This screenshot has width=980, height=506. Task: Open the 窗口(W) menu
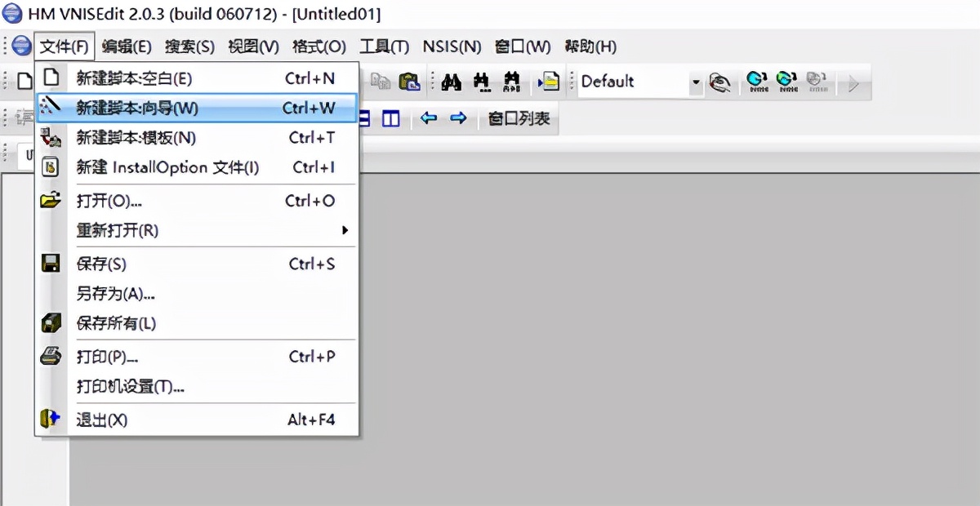[x=523, y=46]
